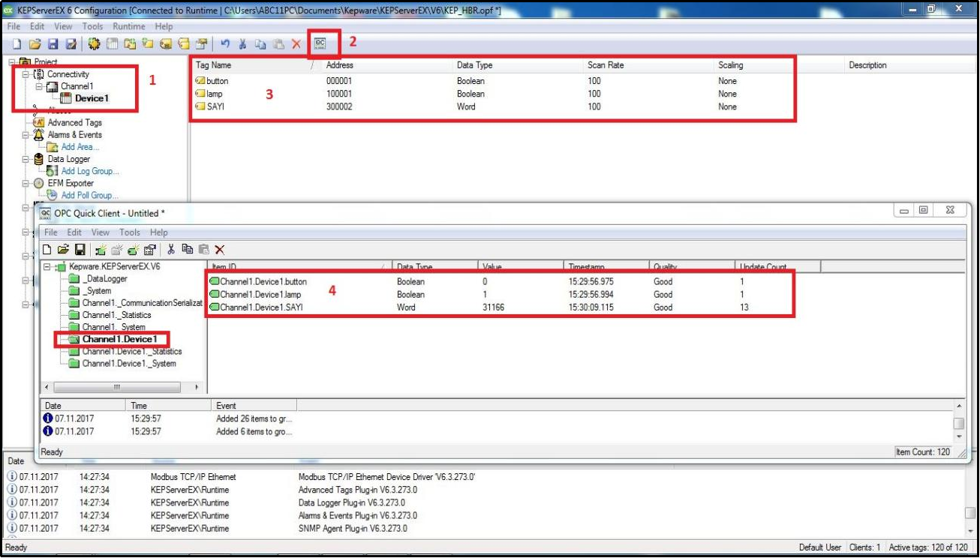Click New Tag Group folder icon in toolbar
Viewport: 980px width, 558px height.
tap(148, 44)
